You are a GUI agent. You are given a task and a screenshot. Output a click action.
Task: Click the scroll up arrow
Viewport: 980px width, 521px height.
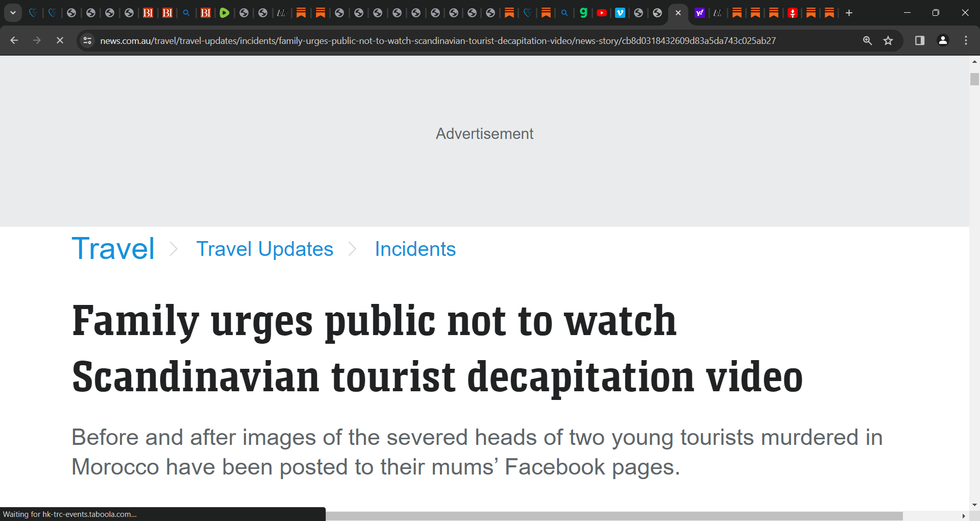974,61
